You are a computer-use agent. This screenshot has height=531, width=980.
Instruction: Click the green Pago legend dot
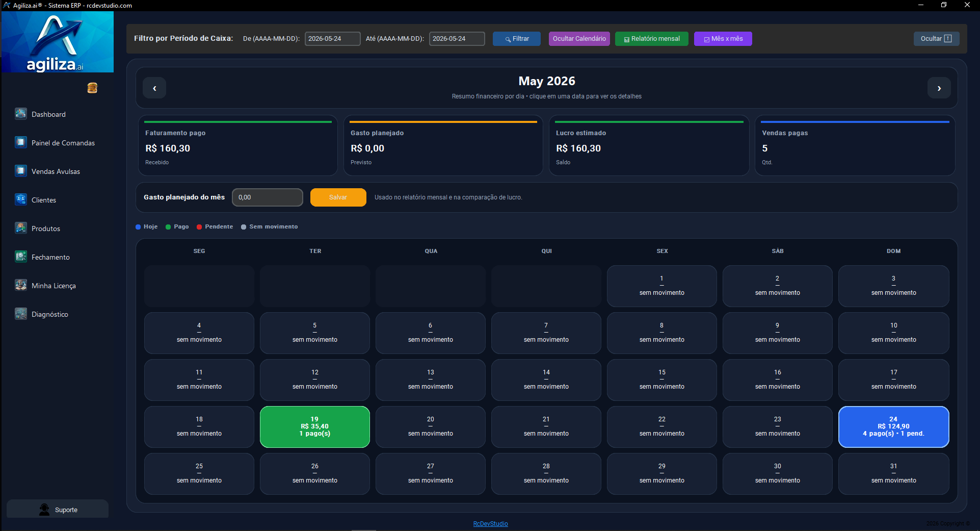tap(168, 227)
